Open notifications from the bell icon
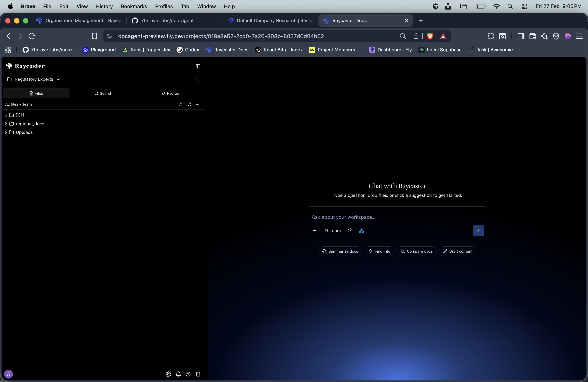The width and height of the screenshot is (588, 382). [x=178, y=374]
